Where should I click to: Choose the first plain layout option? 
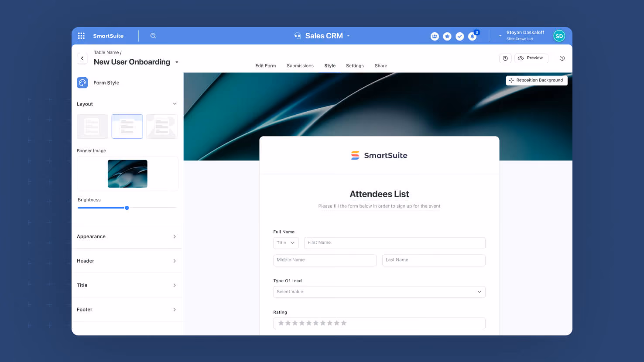click(92, 126)
